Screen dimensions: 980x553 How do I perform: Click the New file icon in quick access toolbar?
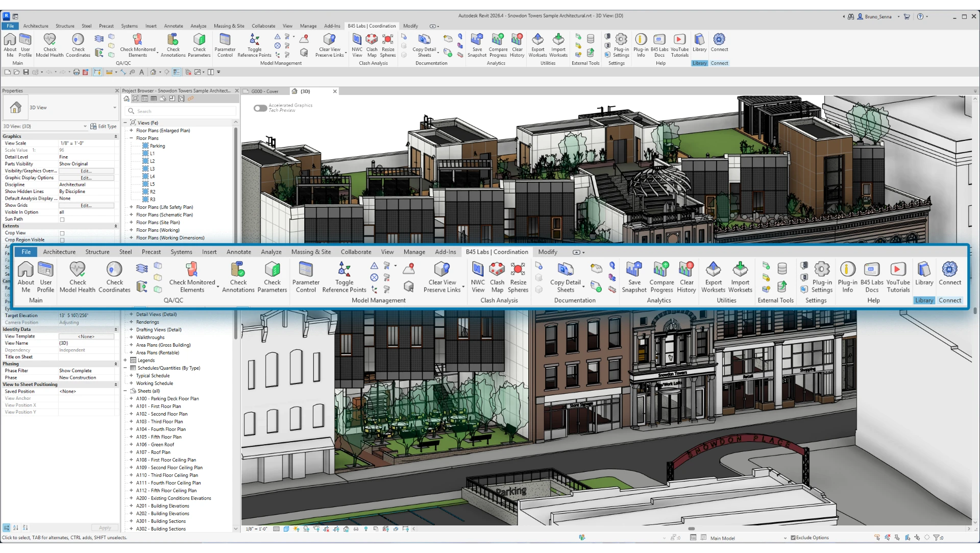click(8, 73)
